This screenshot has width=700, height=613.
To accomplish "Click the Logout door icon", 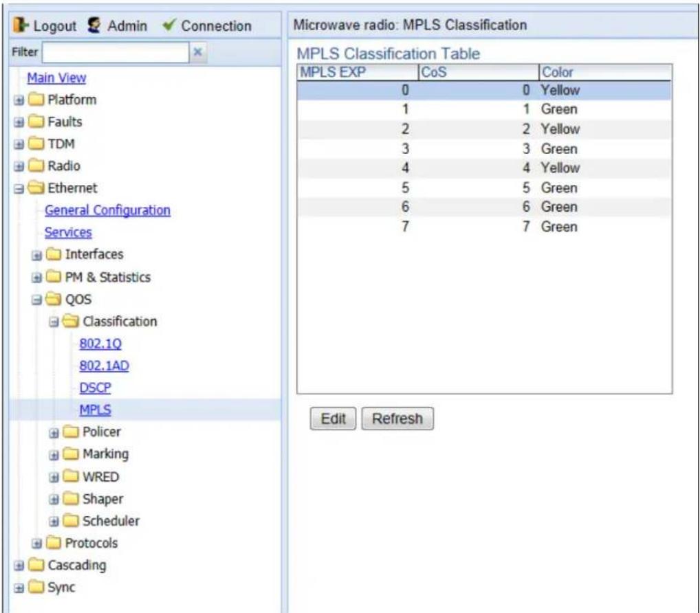I will [21, 25].
